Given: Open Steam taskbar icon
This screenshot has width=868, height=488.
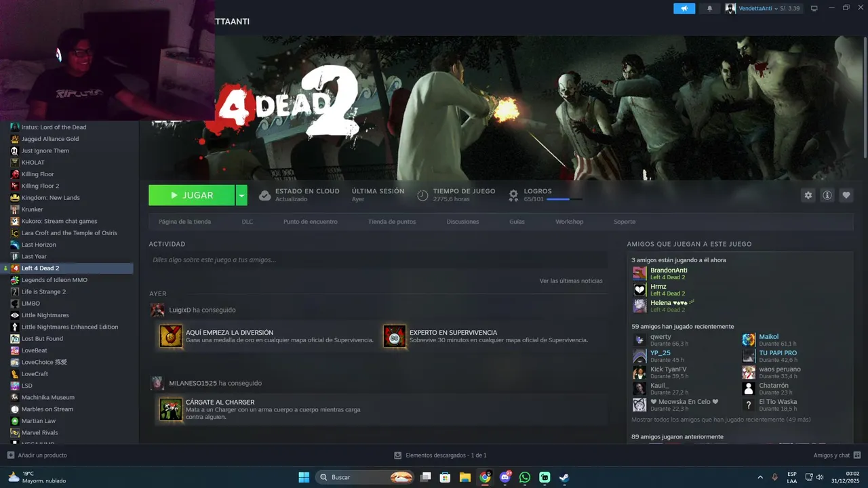Looking at the screenshot, I should [564, 477].
